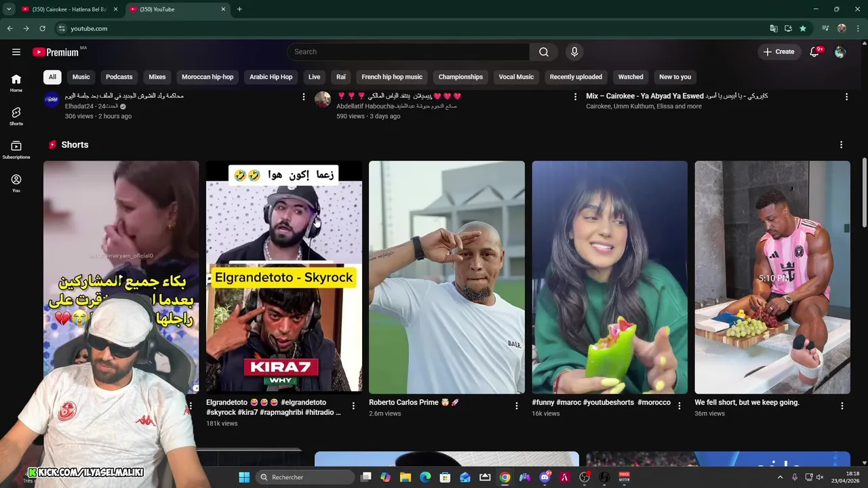The width and height of the screenshot is (868, 488).
Task: Open the green pepper #funny short thumbnail
Action: click(x=610, y=277)
